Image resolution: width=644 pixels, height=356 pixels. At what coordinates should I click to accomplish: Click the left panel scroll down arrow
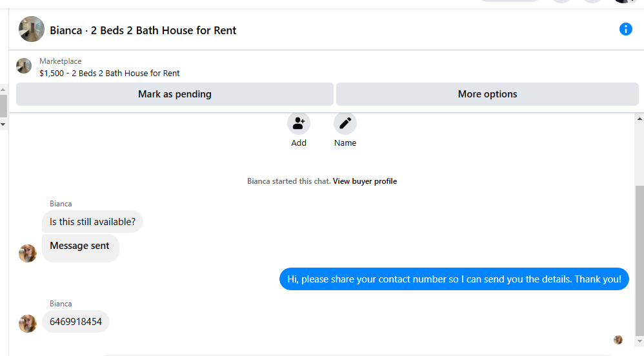3,124
